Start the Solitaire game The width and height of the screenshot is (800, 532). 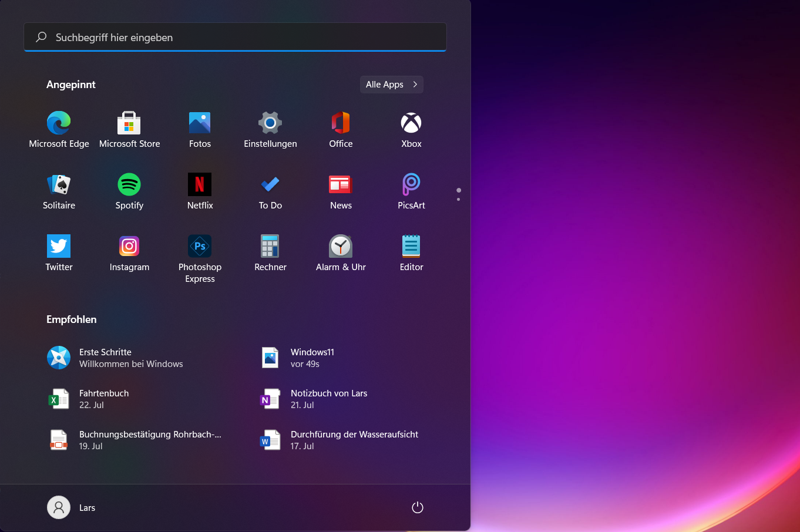[59, 191]
